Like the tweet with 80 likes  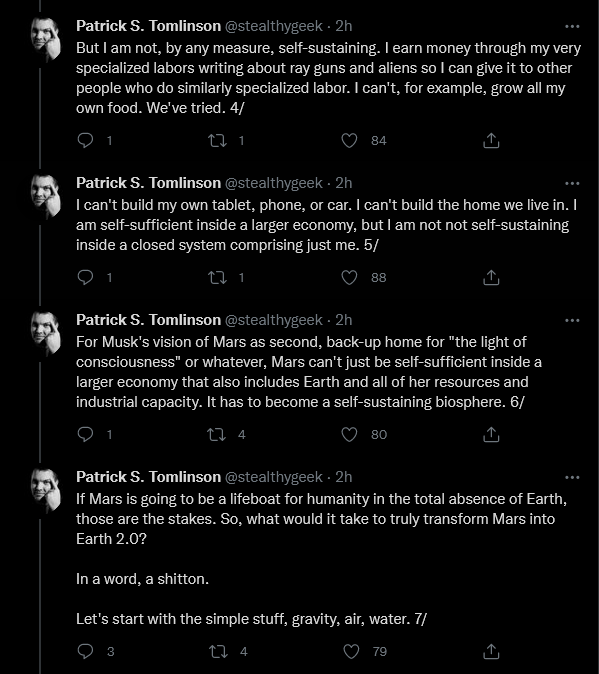(349, 435)
